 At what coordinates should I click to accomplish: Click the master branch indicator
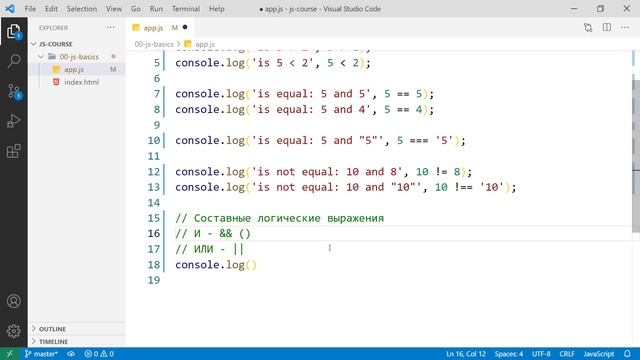[41, 354]
